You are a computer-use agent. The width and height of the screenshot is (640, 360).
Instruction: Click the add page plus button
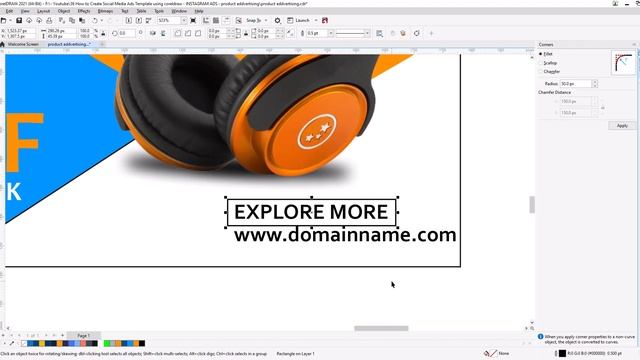[x=62, y=336]
